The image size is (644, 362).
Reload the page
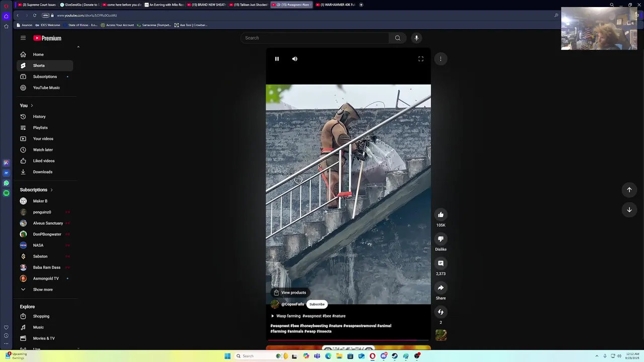coord(34,15)
